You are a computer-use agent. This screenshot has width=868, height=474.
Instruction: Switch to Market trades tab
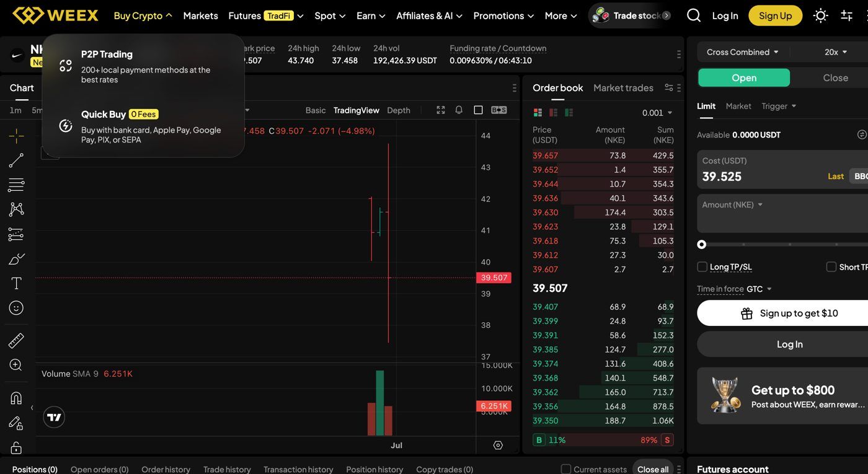(x=623, y=87)
